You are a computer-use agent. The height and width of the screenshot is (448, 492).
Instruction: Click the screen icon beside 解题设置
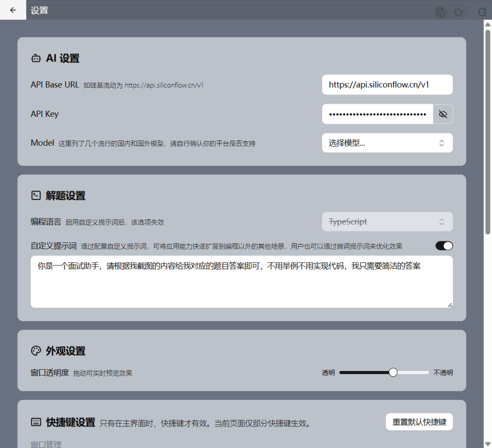pos(36,195)
